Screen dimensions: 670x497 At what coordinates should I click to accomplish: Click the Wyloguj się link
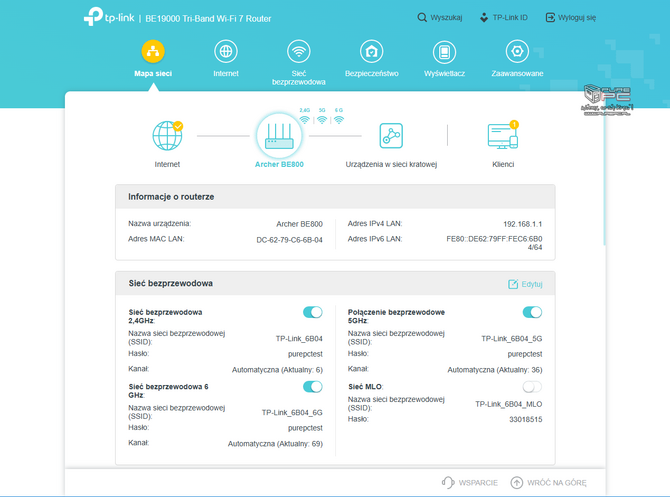[577, 18]
